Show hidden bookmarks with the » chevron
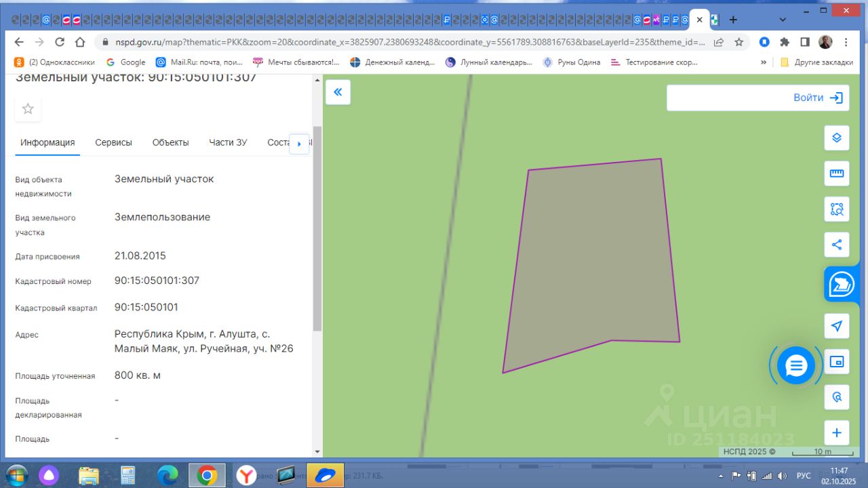 tap(764, 62)
